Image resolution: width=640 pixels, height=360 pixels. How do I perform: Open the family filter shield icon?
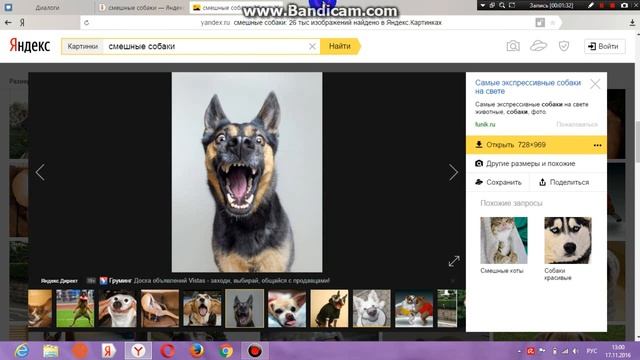tap(564, 46)
